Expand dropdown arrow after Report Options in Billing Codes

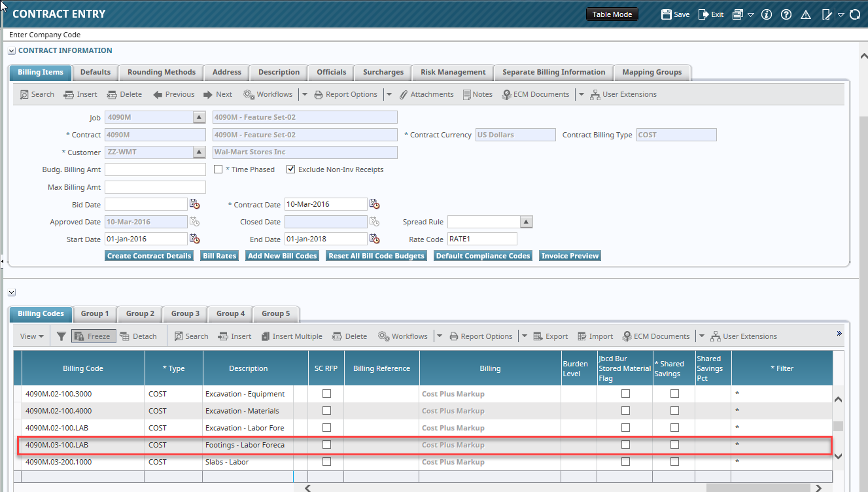(x=524, y=336)
